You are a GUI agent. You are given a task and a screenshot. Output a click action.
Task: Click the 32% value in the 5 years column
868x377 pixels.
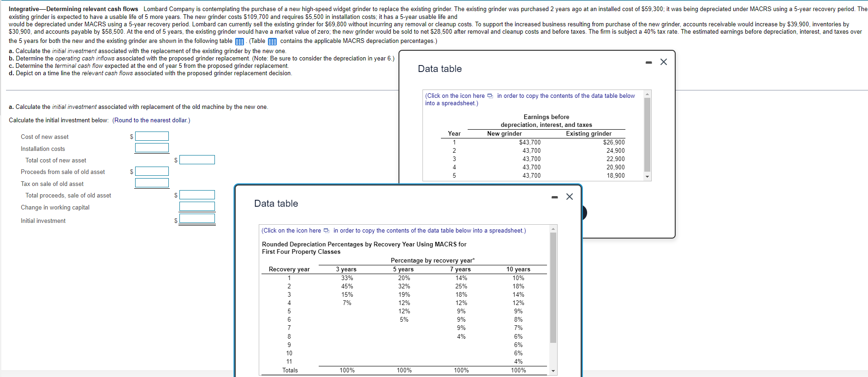click(x=404, y=287)
